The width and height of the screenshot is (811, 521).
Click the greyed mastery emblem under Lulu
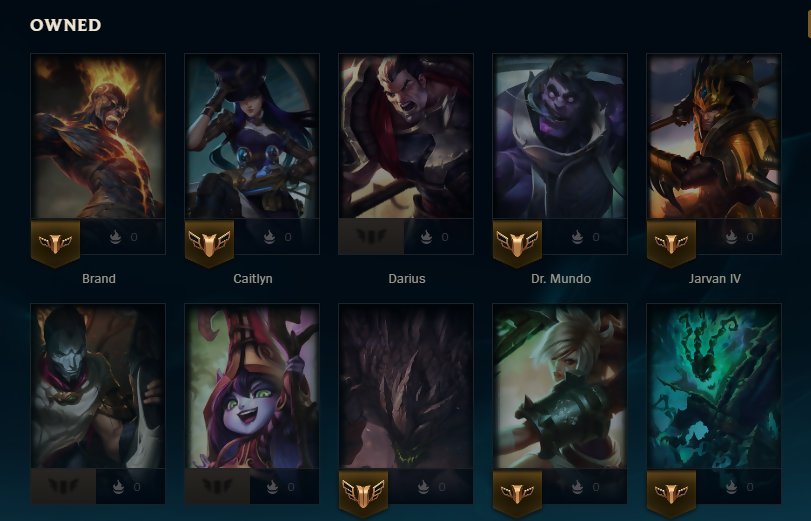tap(217, 486)
